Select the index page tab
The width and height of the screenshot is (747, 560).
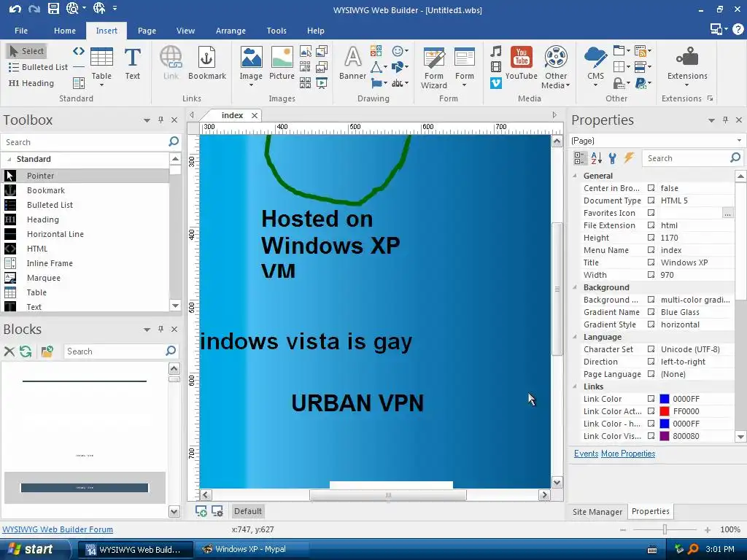tap(232, 115)
